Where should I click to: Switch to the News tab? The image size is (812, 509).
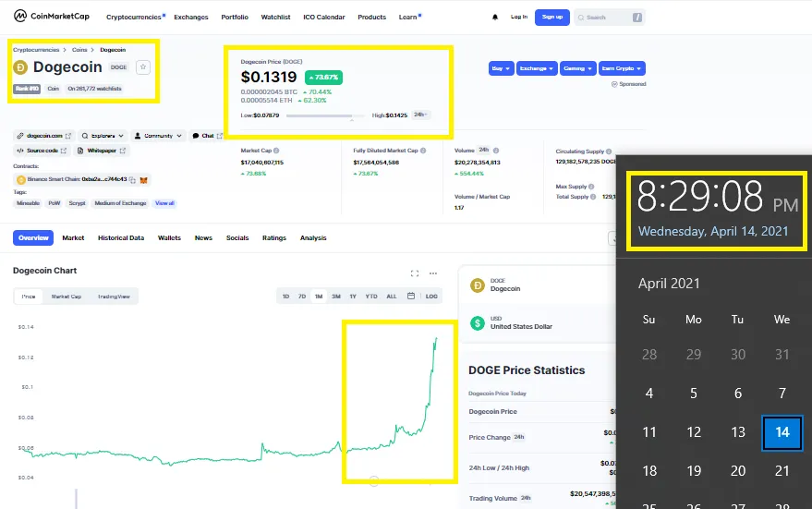[x=203, y=237]
